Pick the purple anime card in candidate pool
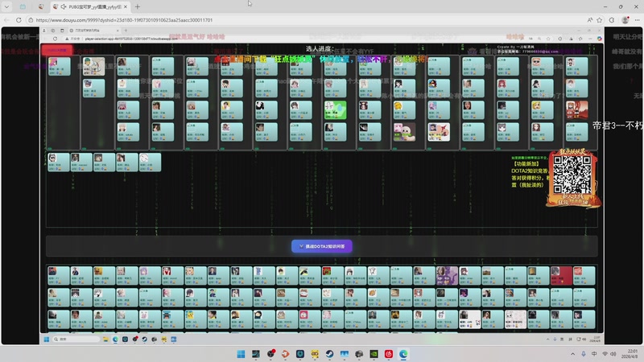 tap(447, 275)
